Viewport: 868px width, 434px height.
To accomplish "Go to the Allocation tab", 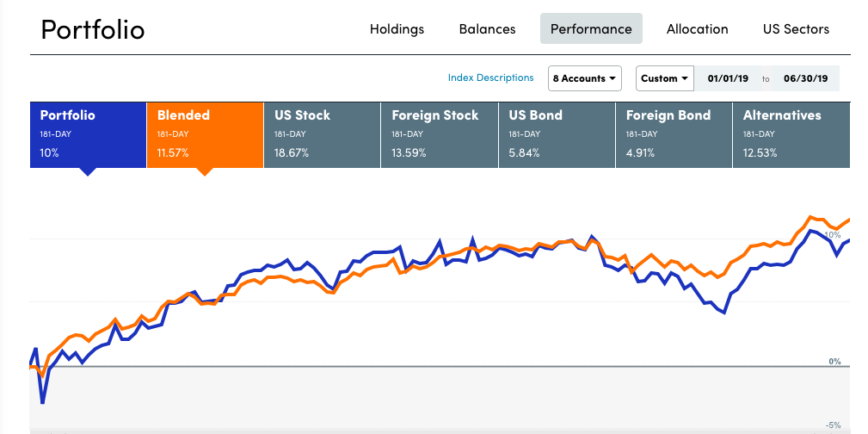I will 697,28.
